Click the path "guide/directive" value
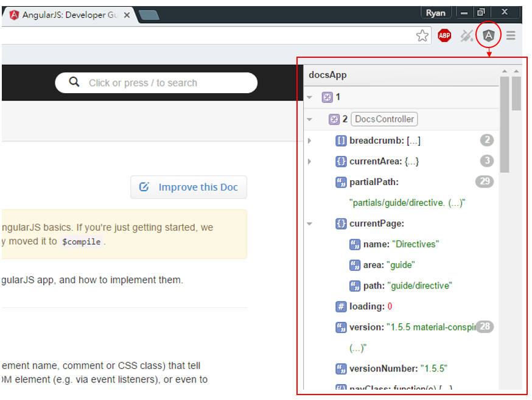The width and height of the screenshot is (532, 400). pyautogui.click(x=420, y=286)
